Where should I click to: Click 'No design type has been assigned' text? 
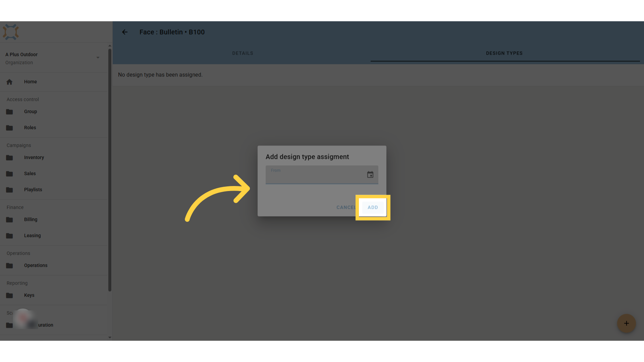pyautogui.click(x=160, y=75)
